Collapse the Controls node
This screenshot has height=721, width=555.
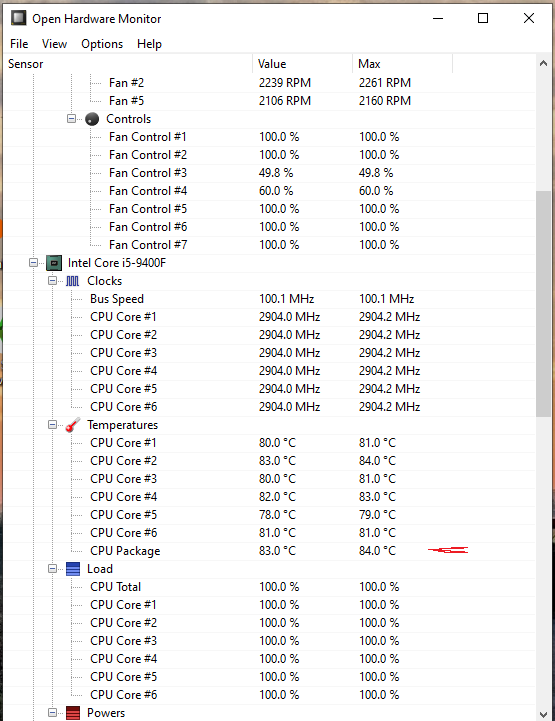(x=71, y=119)
